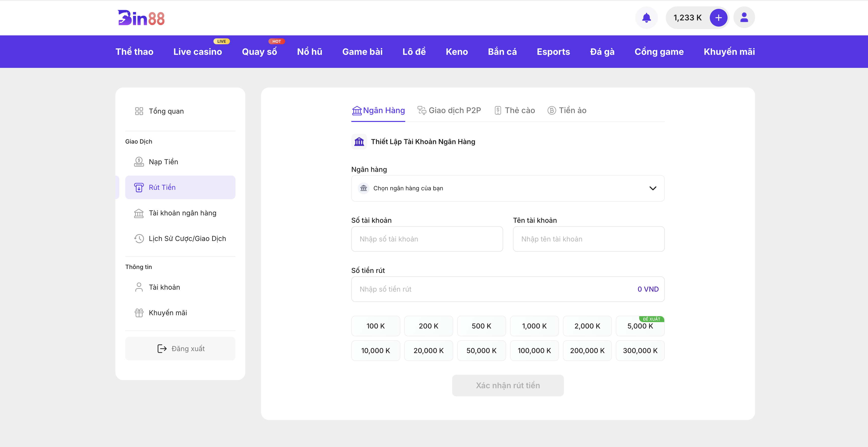Open Chọn ngân hàng của bạn selector
Screen dimensions: 868x447
508,188
